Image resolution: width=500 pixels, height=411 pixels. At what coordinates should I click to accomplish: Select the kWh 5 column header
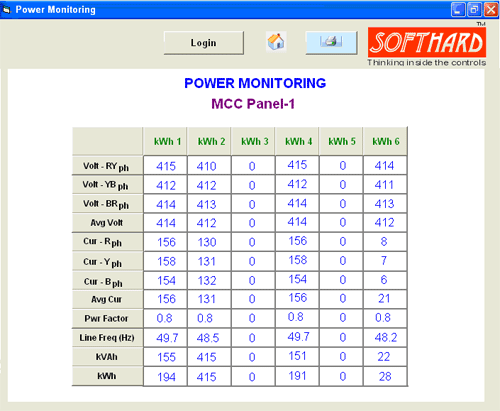pyautogui.click(x=341, y=141)
